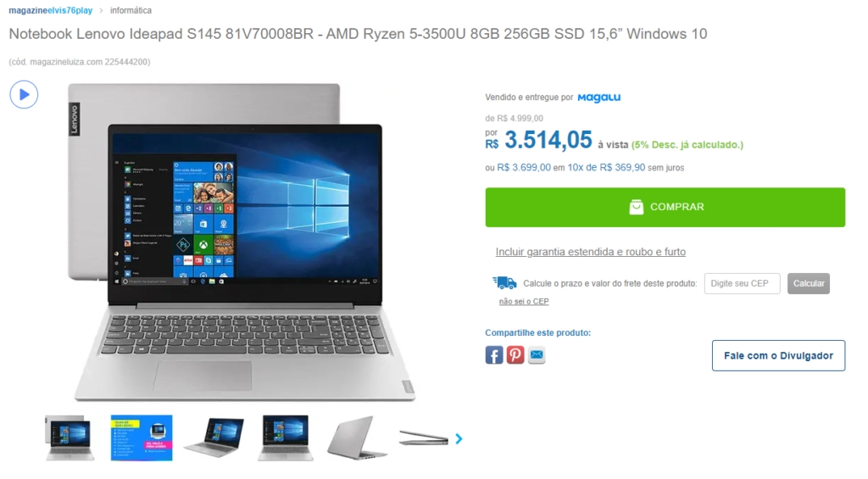Screen dimensions: 868x479
Task: Click the Magalu seller logo
Action: [x=599, y=97]
